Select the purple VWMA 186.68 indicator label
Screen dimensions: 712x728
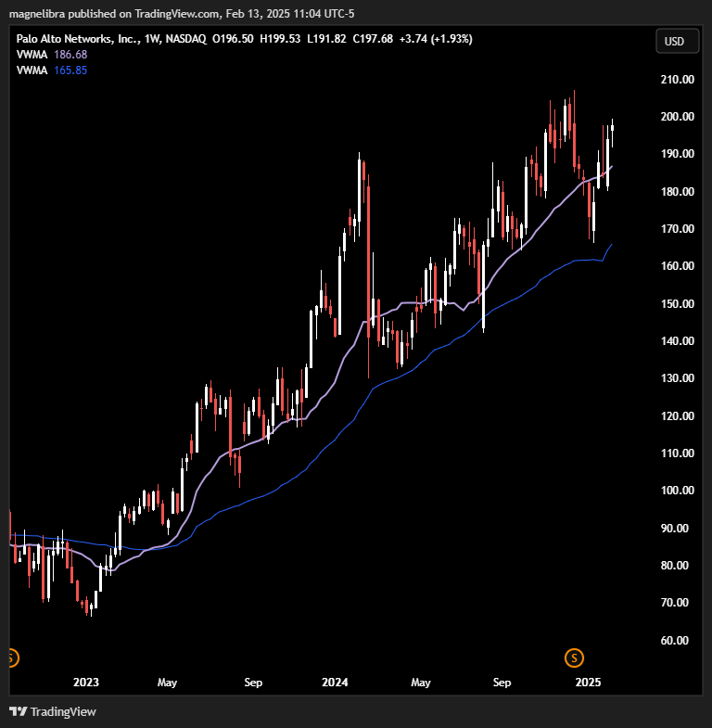pos(52,55)
